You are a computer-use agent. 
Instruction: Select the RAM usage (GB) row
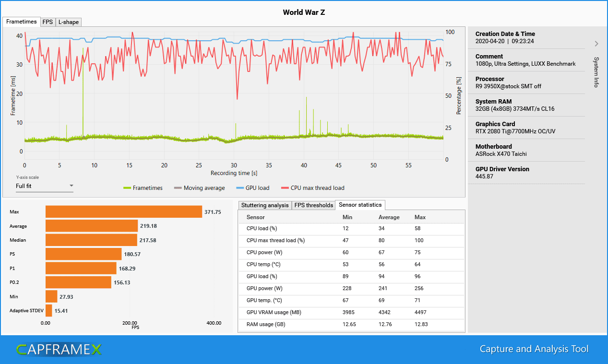351,325
